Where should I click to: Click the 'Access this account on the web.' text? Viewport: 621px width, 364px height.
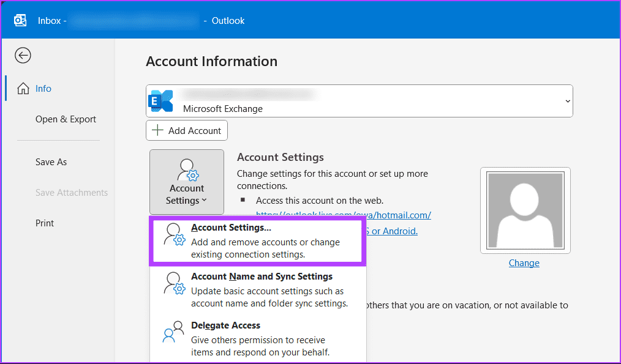[320, 201]
